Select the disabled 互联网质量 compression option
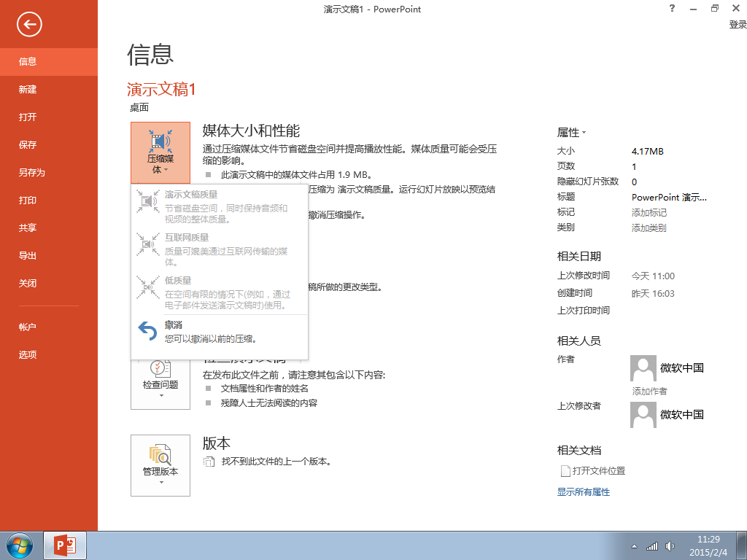 [219, 249]
